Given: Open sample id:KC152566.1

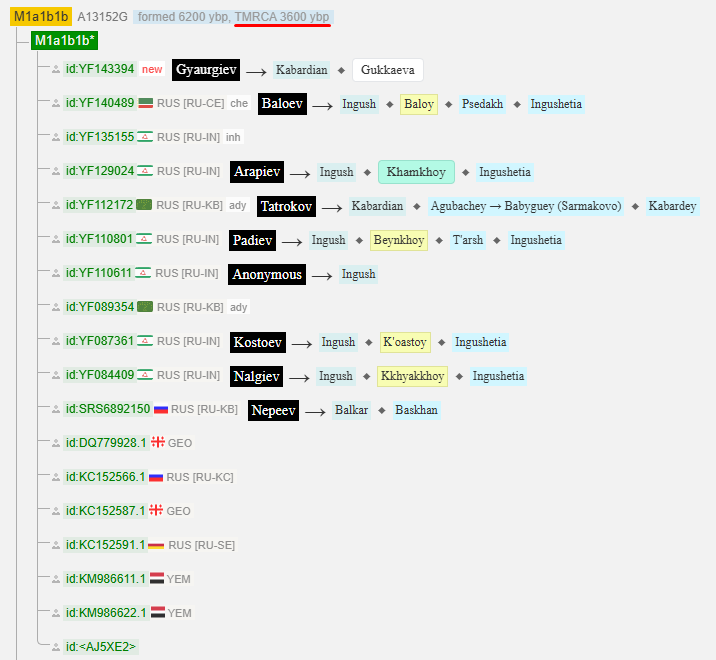Looking at the screenshot, I should [105, 477].
